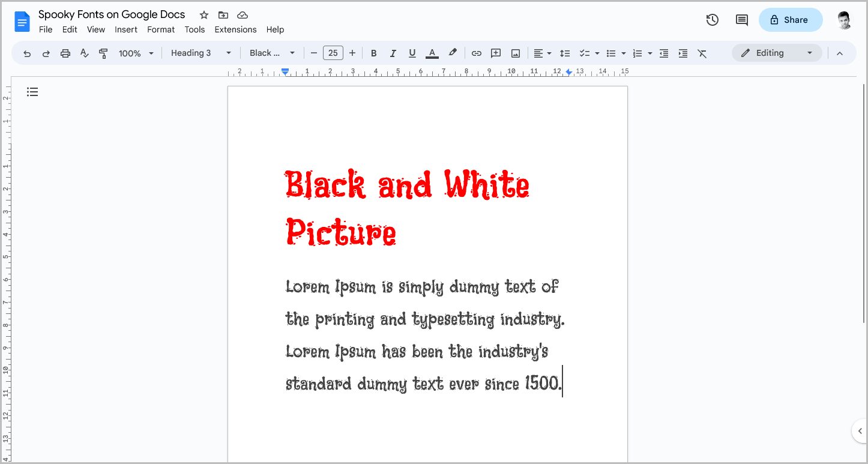Toggle italic formatting
868x464 pixels.
click(393, 53)
